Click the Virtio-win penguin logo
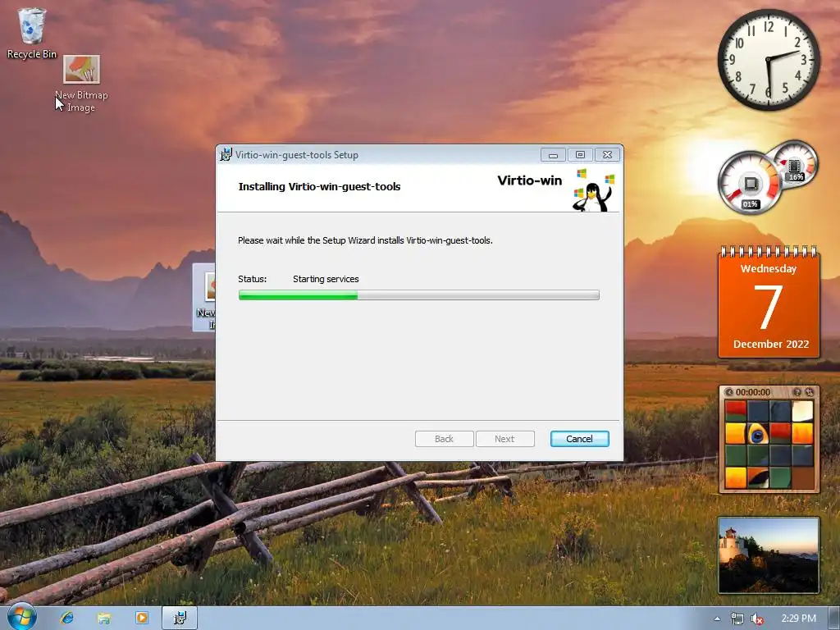Screen dimensions: 840x630 594,190
